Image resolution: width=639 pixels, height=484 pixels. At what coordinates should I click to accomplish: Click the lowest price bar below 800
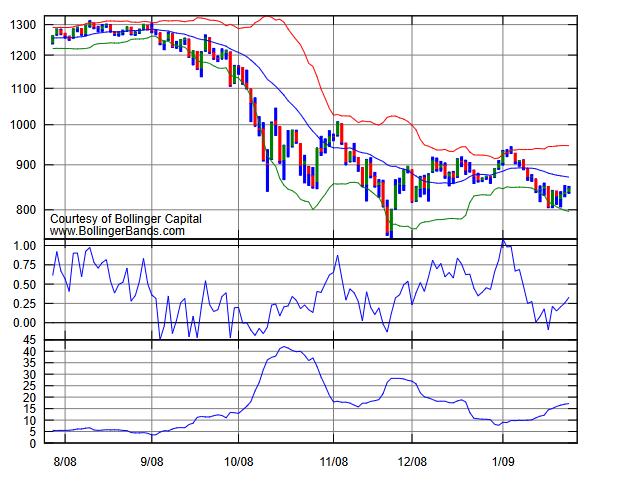click(391, 223)
